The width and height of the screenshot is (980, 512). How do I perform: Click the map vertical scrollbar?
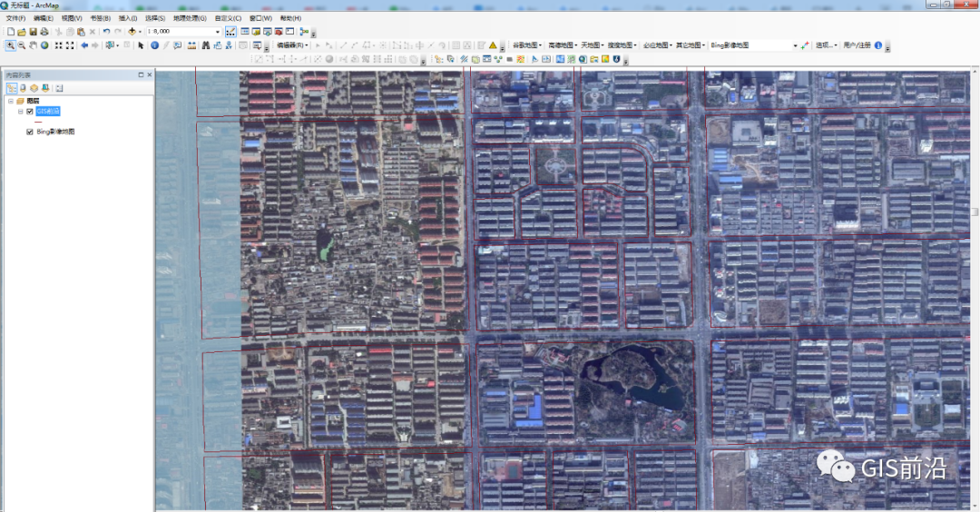tap(975, 212)
